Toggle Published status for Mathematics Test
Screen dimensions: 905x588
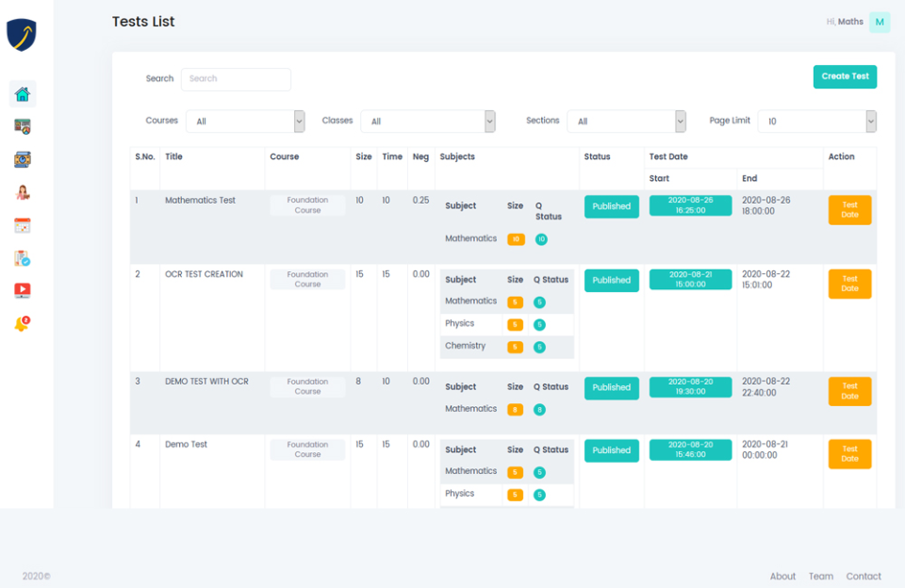click(612, 205)
